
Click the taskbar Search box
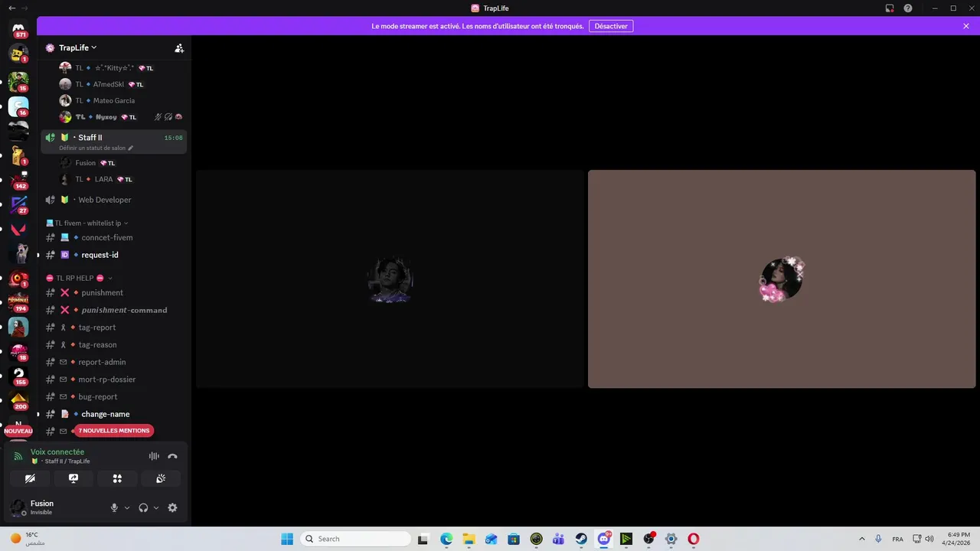355,539
